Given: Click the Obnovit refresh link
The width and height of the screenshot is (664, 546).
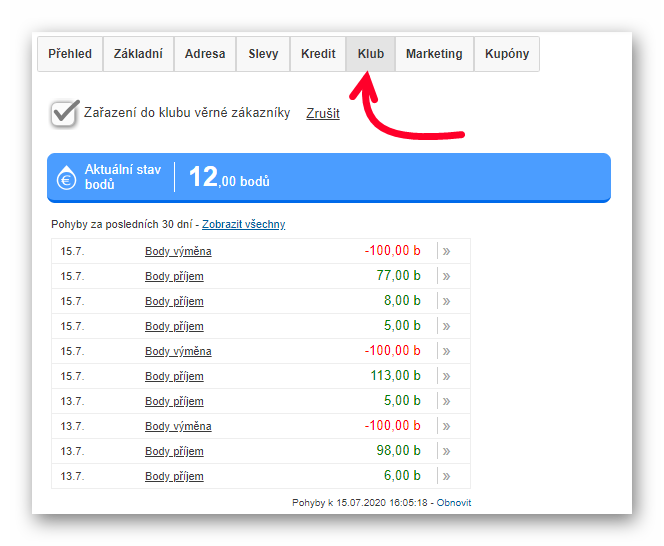Looking at the screenshot, I should click(453, 502).
